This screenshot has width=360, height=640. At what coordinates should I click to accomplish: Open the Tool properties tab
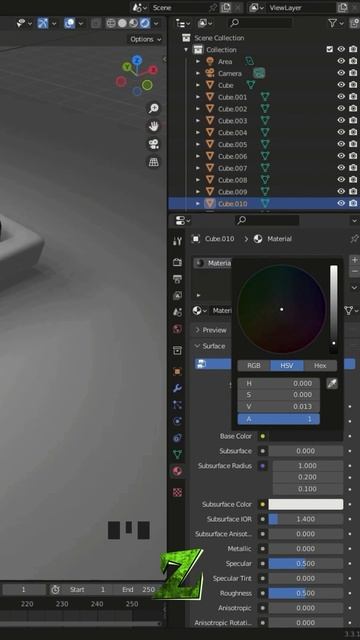tap(177, 241)
